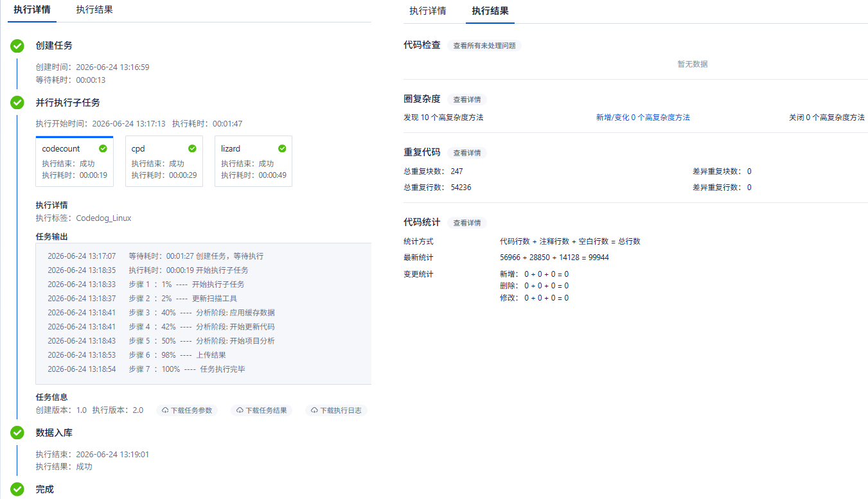The width and height of the screenshot is (868, 499).
Task: Switch to 执行结果 tab in left panel
Action: click(94, 10)
